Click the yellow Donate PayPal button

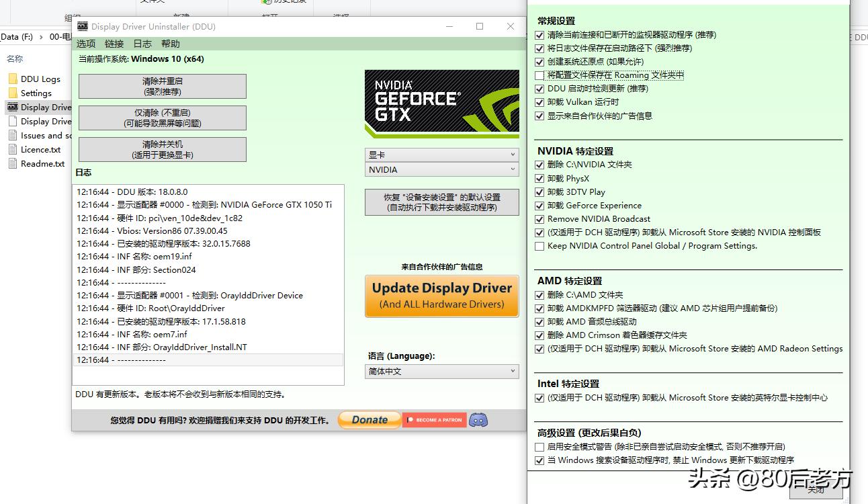pos(370,420)
